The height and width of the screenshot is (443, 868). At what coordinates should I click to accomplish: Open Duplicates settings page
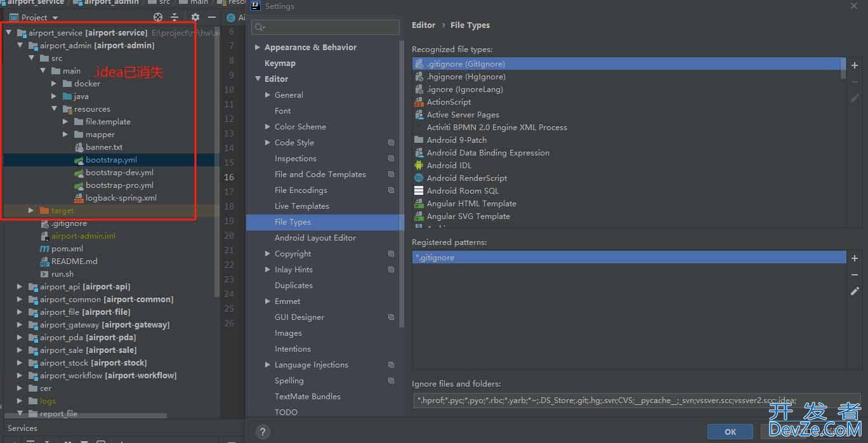[293, 286]
